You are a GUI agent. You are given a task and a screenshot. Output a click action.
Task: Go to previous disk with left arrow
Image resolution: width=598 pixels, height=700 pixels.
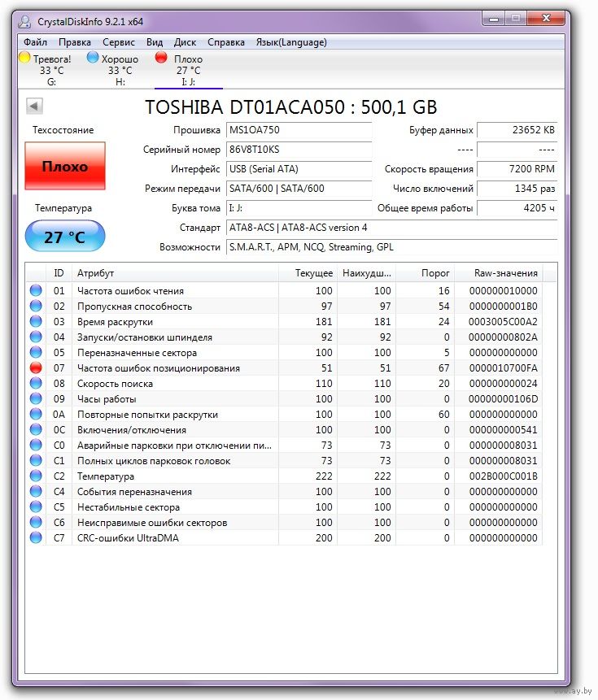pos(34,107)
